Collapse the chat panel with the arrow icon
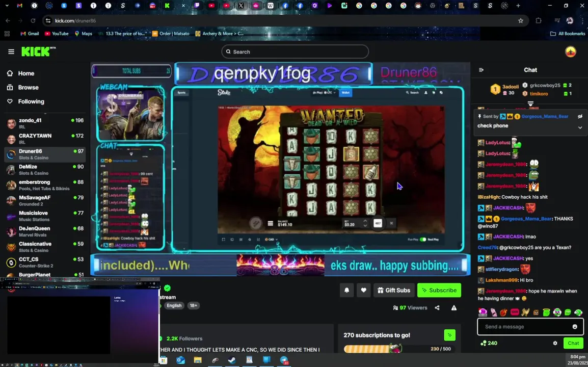The height and width of the screenshot is (367, 588). pyautogui.click(x=481, y=70)
